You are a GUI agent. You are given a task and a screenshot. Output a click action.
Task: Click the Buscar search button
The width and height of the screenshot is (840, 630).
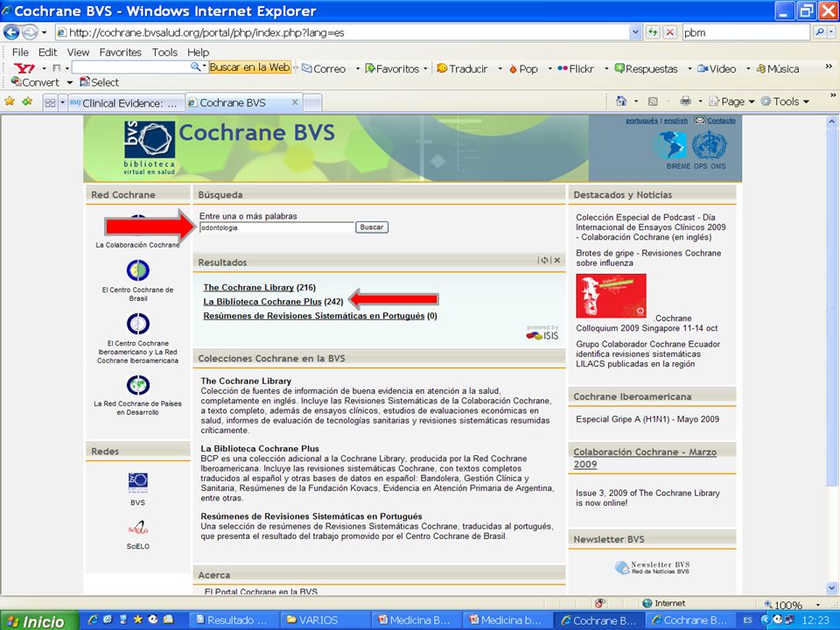click(x=372, y=227)
